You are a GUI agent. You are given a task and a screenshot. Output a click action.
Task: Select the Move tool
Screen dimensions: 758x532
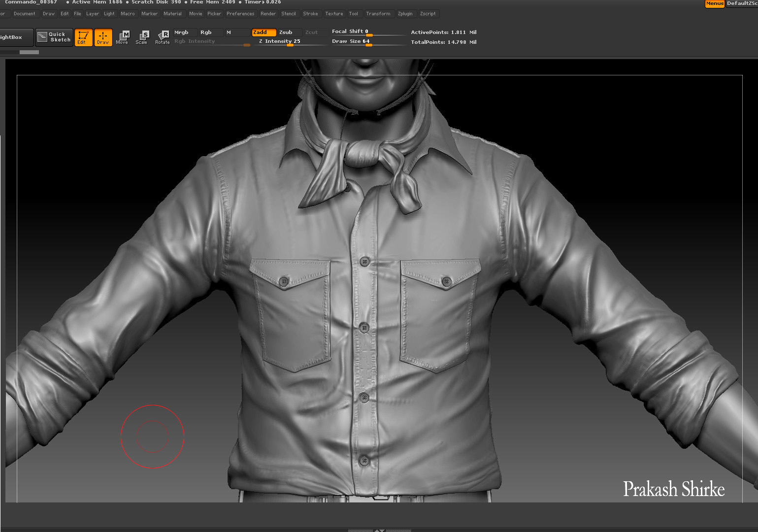(122, 37)
